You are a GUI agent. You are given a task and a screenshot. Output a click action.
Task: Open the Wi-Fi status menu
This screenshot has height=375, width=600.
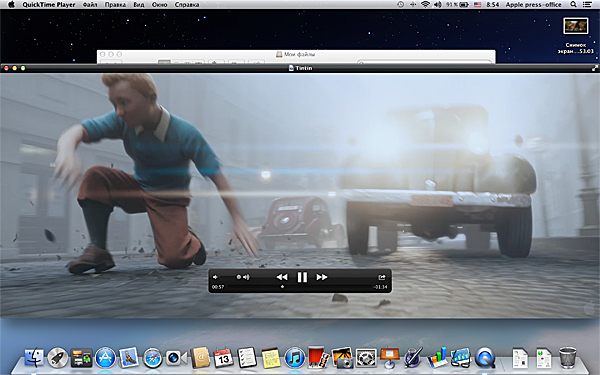425,5
